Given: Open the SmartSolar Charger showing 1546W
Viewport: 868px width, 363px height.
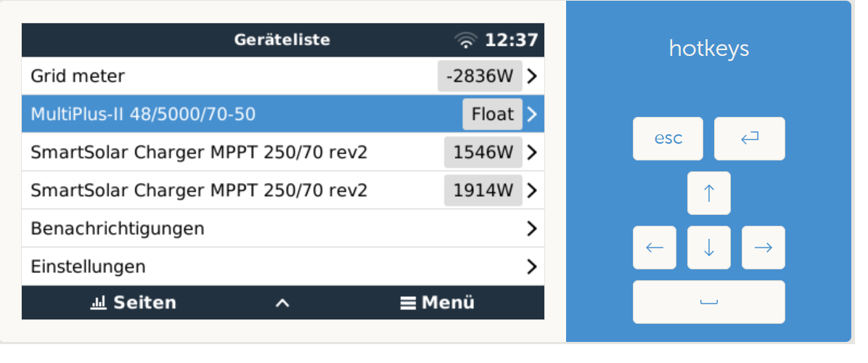Looking at the screenshot, I should click(283, 152).
